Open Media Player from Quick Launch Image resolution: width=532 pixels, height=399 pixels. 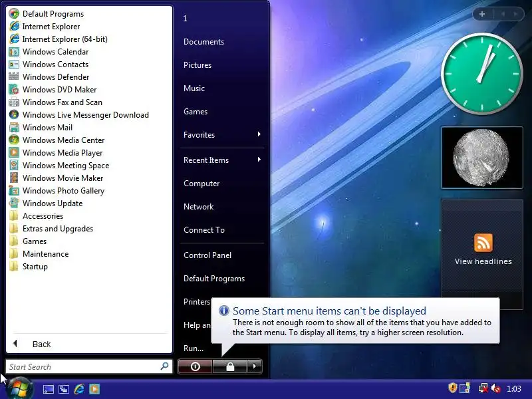pos(94,389)
